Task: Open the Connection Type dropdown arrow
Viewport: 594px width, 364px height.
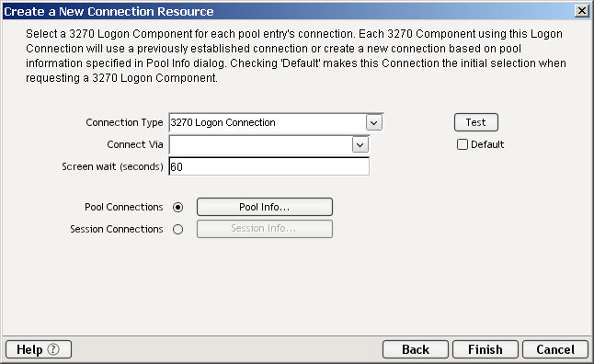Action: [374, 123]
